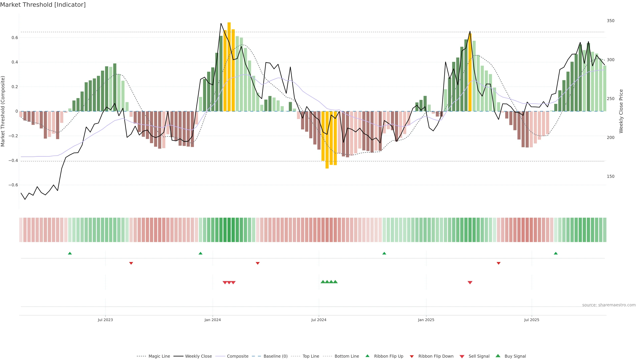This screenshot has height=362, width=644.
Task: Toggle the Composite legend entry
Action: tap(237, 356)
